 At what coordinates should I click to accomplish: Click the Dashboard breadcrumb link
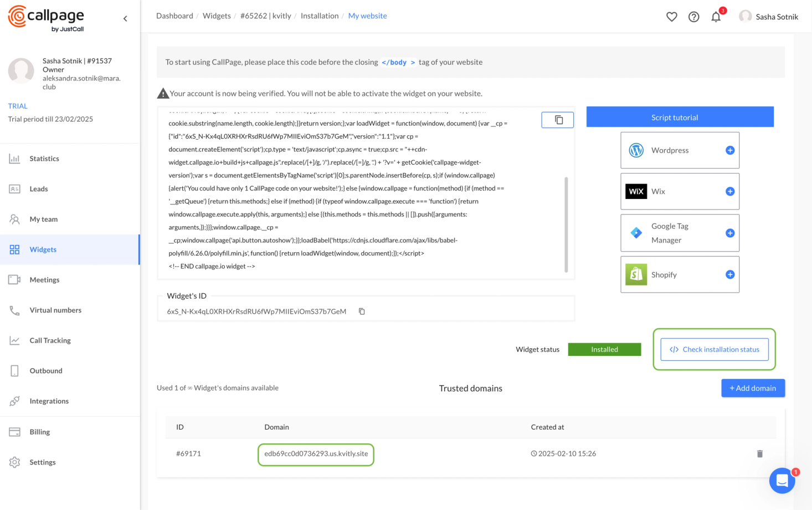tap(174, 16)
